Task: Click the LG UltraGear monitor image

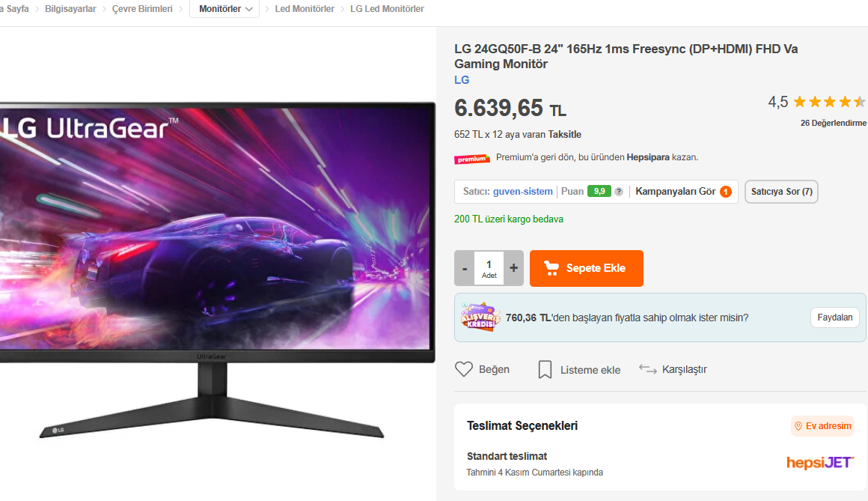Action: (216, 270)
